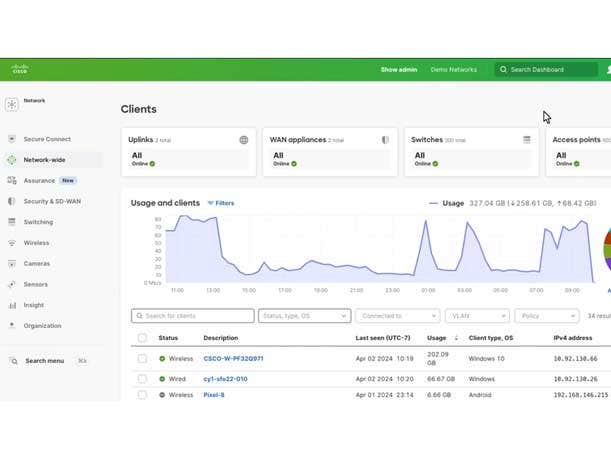Open the Status, type, OS dropdown
The height and width of the screenshot is (458, 611).
coord(304,316)
